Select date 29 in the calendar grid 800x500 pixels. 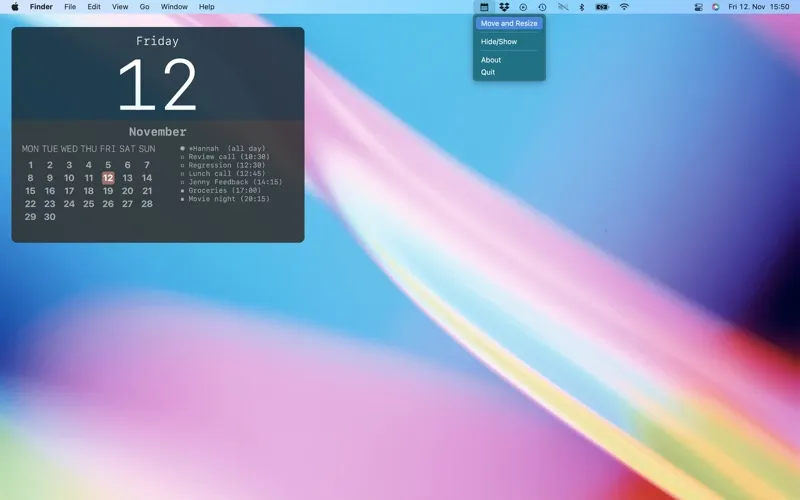point(31,217)
